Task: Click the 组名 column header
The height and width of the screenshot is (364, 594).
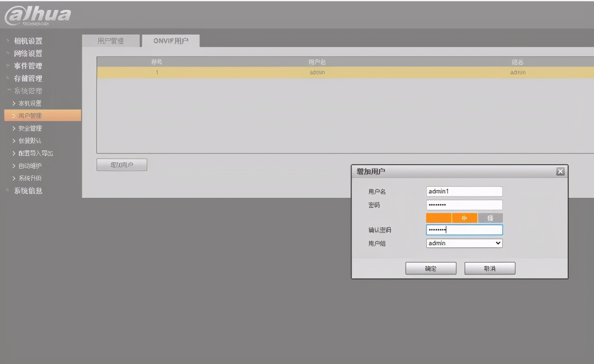Action: coord(518,62)
